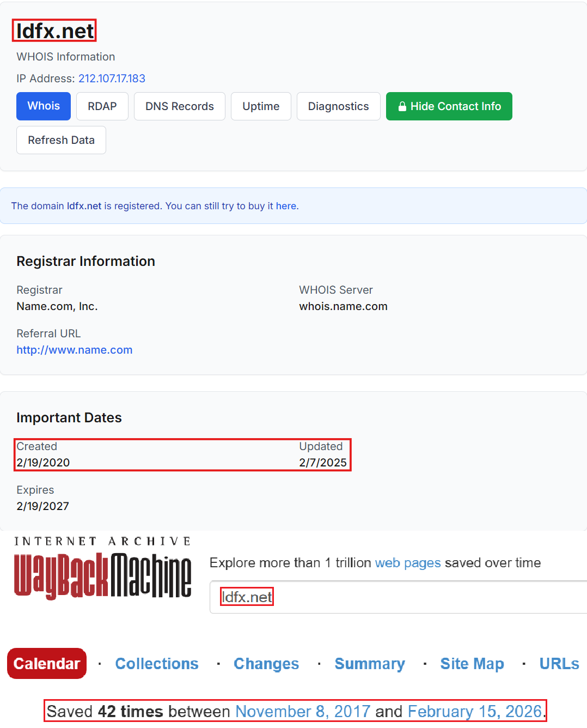Screen dimensions: 587x728
Task: Switch to the RDAP view
Action: point(102,106)
